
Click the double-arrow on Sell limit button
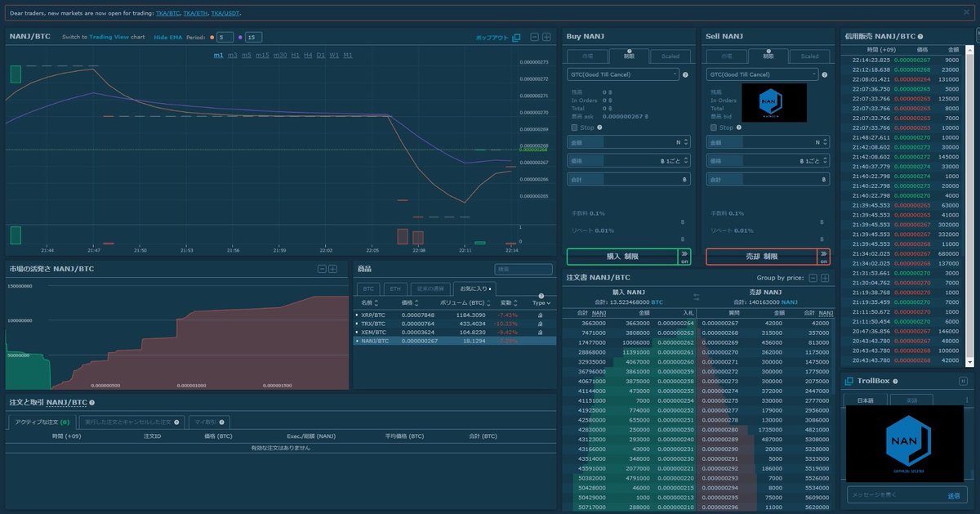[x=823, y=257]
